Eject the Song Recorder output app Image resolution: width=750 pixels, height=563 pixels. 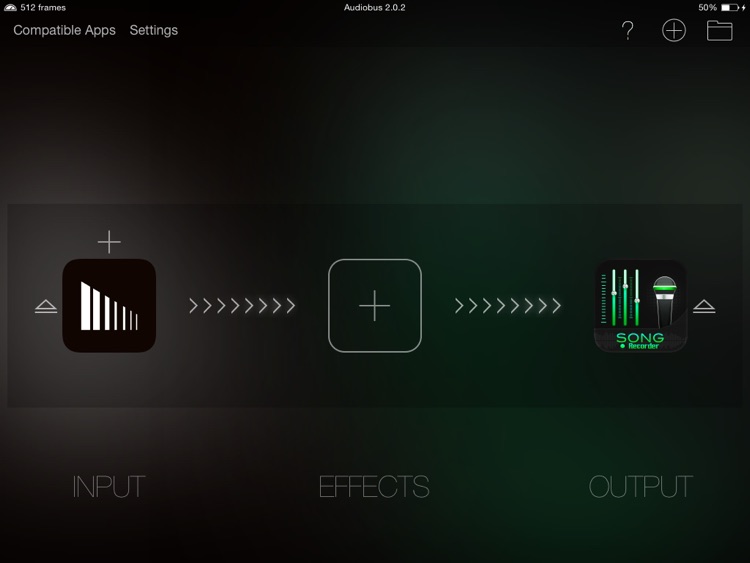click(704, 307)
